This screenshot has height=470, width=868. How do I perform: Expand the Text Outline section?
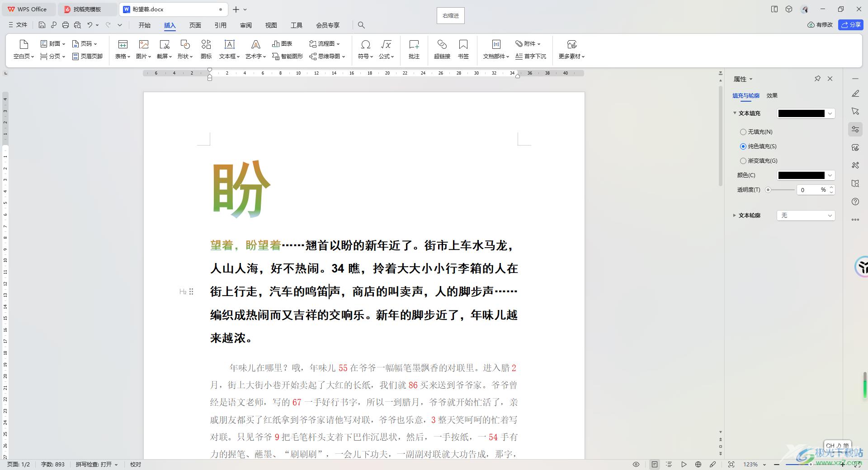[735, 216]
